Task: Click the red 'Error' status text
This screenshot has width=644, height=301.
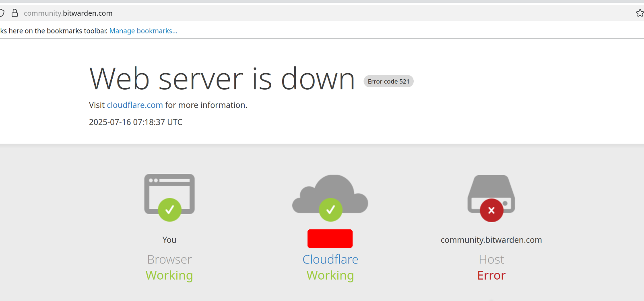Action: [491, 275]
